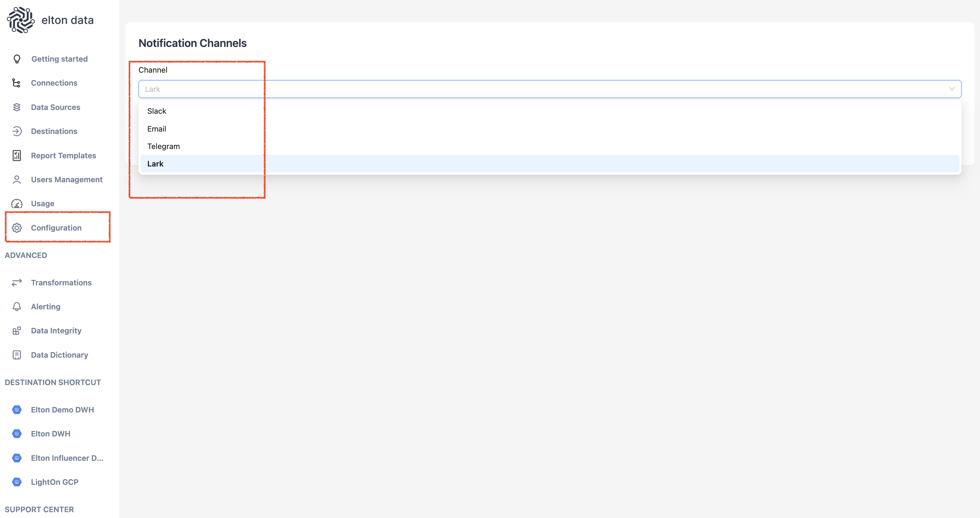Open the LightOn GCP shortcut
The image size is (980, 518).
[55, 482]
